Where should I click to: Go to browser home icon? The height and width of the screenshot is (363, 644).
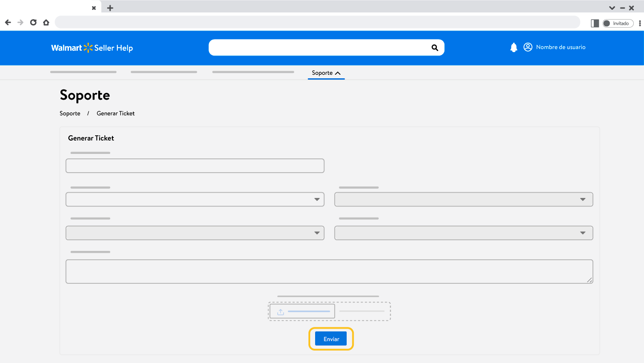point(46,22)
